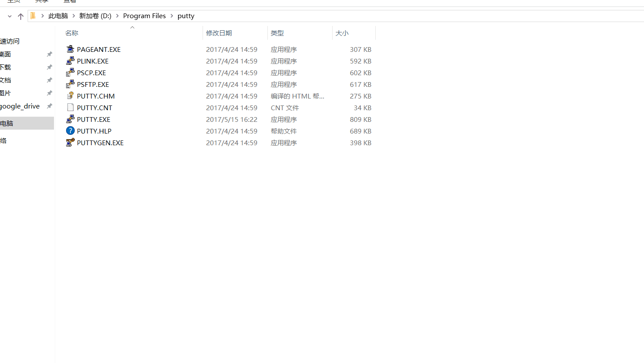Select the PUTTYGEN.EXE key icon
644x363 pixels.
[x=70, y=142]
